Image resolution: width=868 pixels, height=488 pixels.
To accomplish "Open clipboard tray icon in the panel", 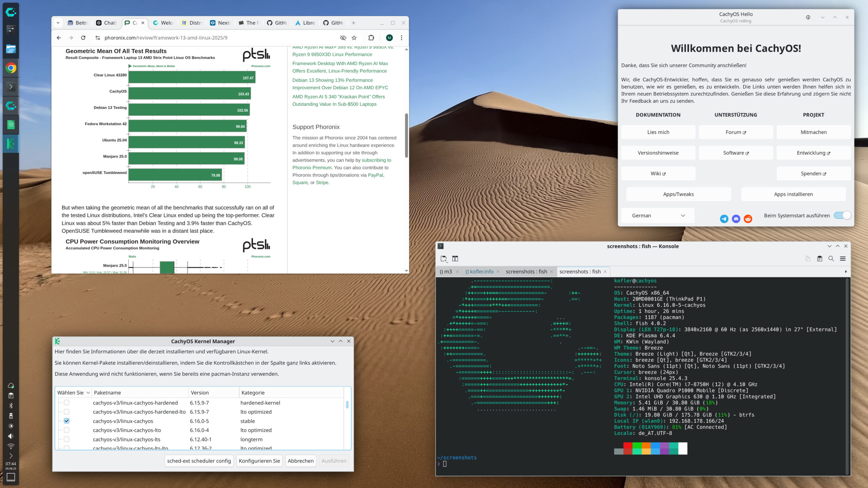I will click(x=11, y=395).
